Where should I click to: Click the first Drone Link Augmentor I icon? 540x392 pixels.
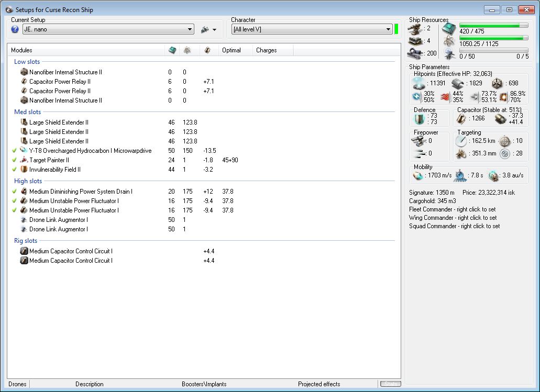pos(24,220)
